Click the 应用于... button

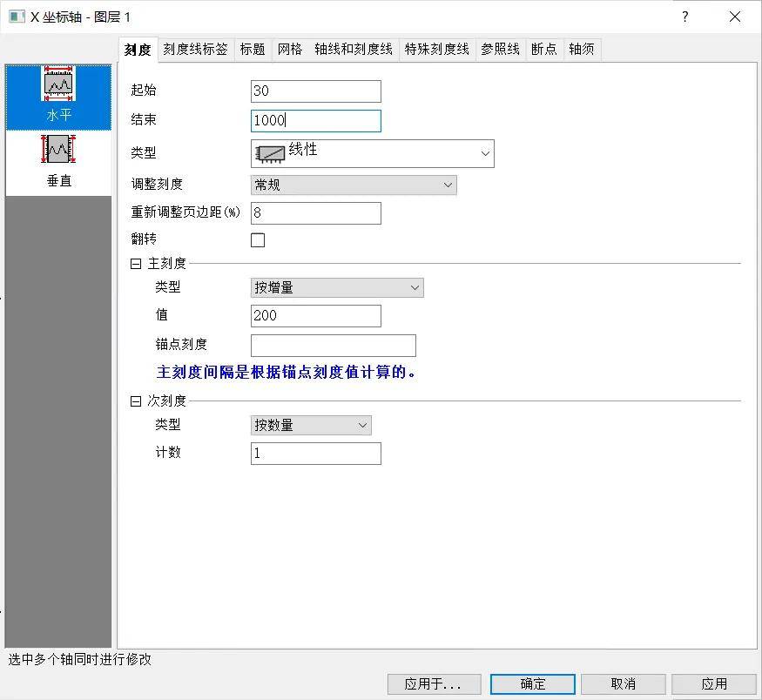pyautogui.click(x=433, y=684)
